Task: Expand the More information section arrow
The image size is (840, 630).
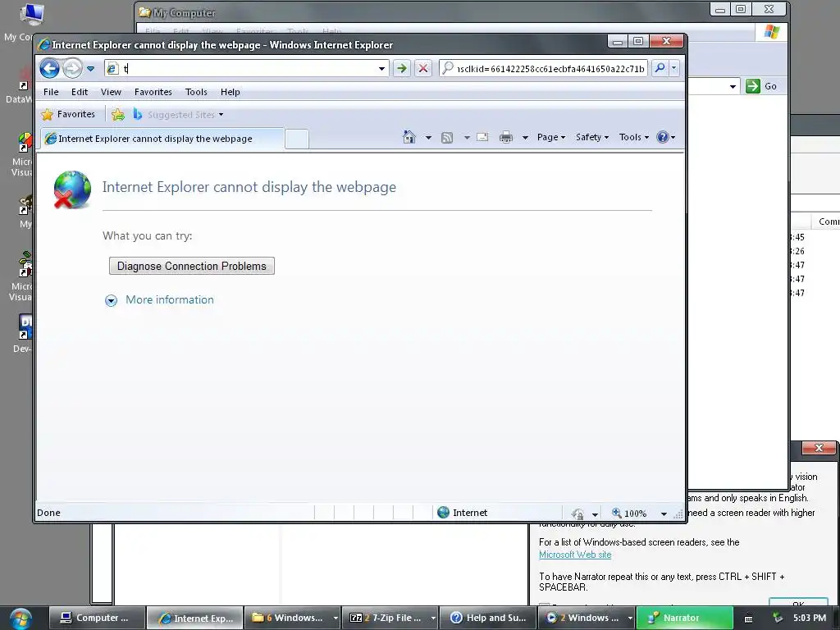Action: pos(111,300)
